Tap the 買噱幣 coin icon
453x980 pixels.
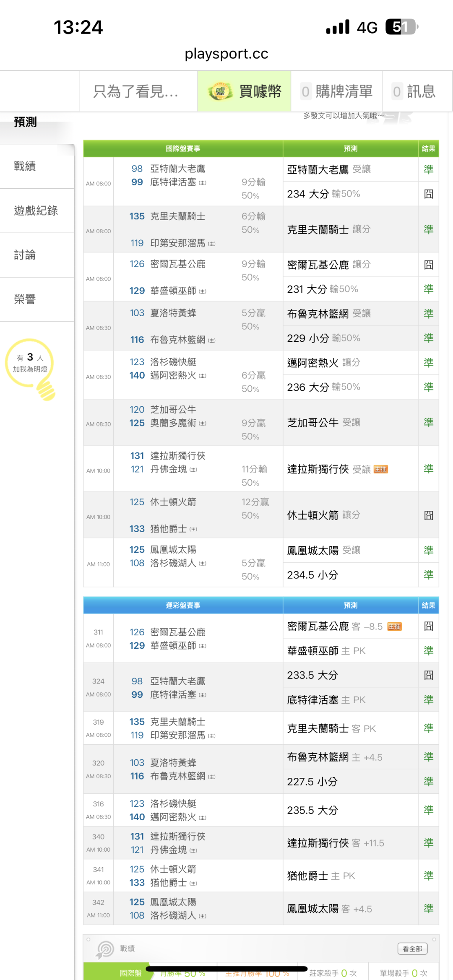pyautogui.click(x=220, y=91)
